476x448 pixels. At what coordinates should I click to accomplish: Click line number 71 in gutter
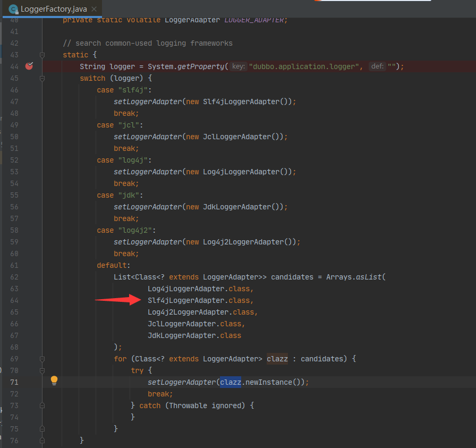tap(14, 382)
